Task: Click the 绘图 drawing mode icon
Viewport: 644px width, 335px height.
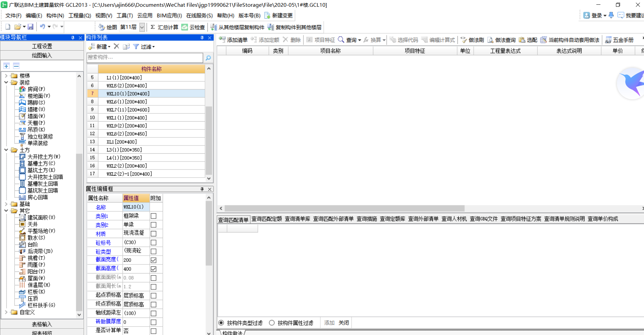Action: [102, 27]
